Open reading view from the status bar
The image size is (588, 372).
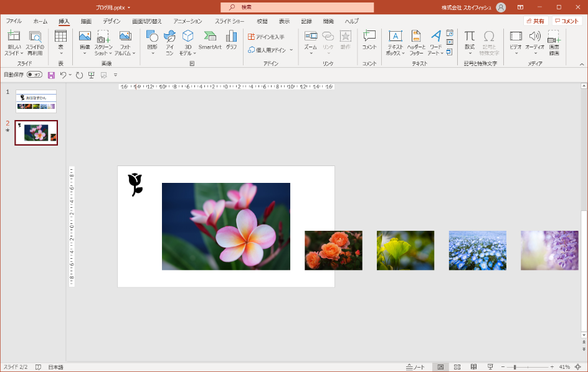(473, 367)
